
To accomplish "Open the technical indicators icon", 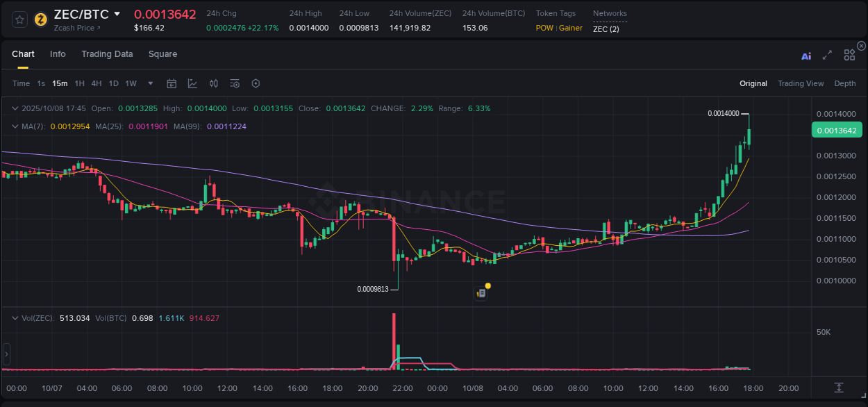I will [192, 83].
